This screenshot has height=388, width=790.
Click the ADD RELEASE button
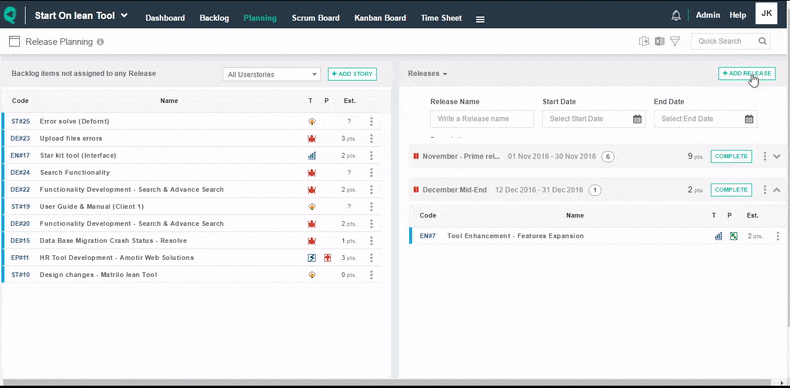tap(747, 74)
